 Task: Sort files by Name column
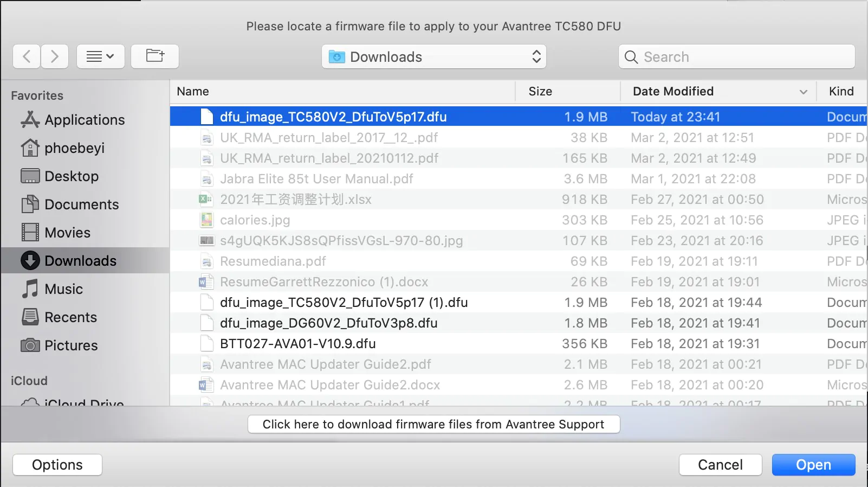pyautogui.click(x=193, y=92)
